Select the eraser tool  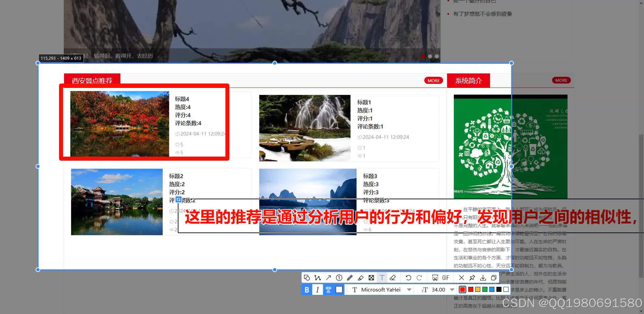pyautogui.click(x=393, y=277)
